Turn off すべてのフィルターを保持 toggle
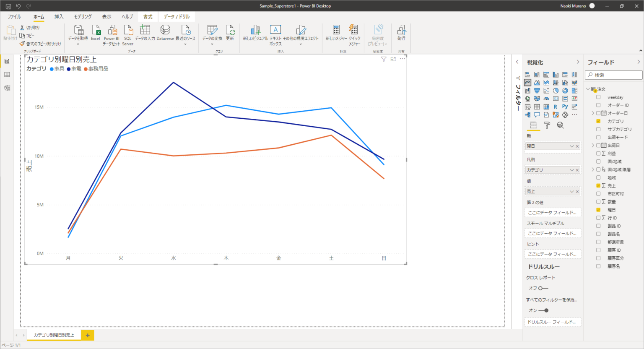Screen dimensions: 644x349 point(543,310)
